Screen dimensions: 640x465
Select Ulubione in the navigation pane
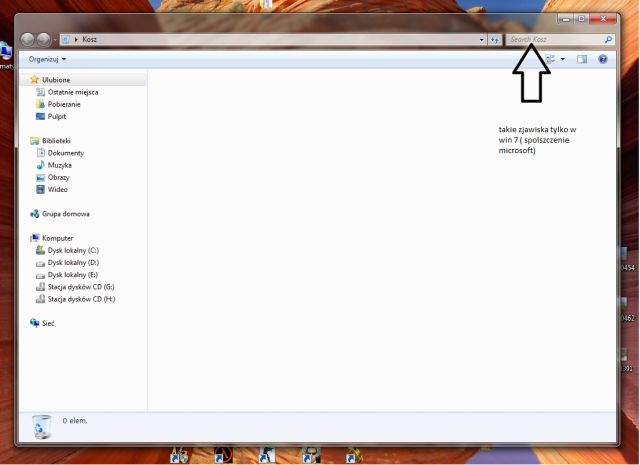[56, 80]
